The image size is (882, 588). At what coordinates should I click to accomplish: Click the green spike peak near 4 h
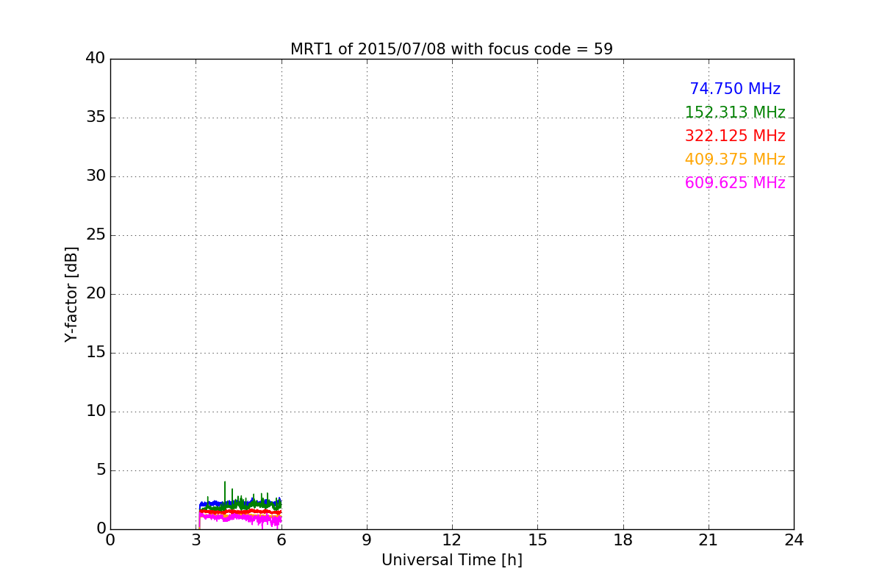point(225,483)
